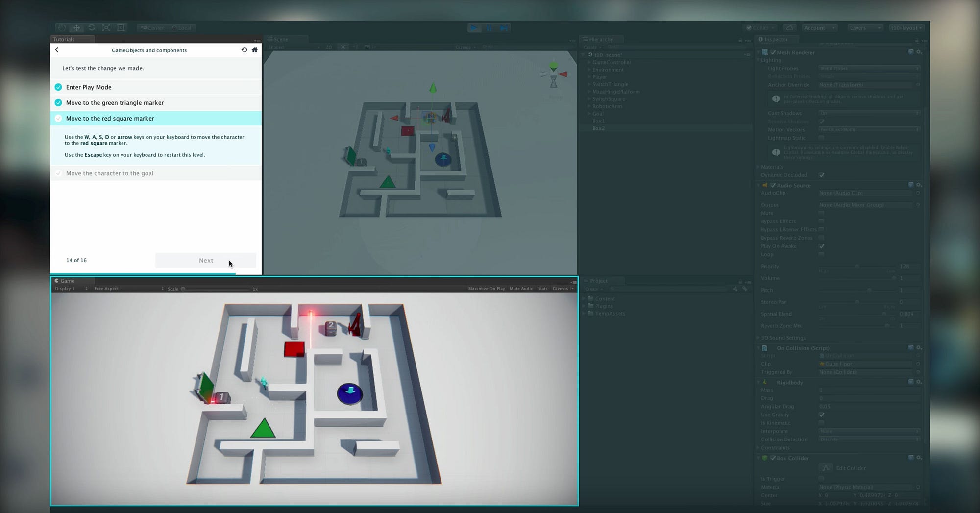This screenshot has height=513, width=980.
Task: Select Box2 in the Hierarchy
Action: click(598, 128)
